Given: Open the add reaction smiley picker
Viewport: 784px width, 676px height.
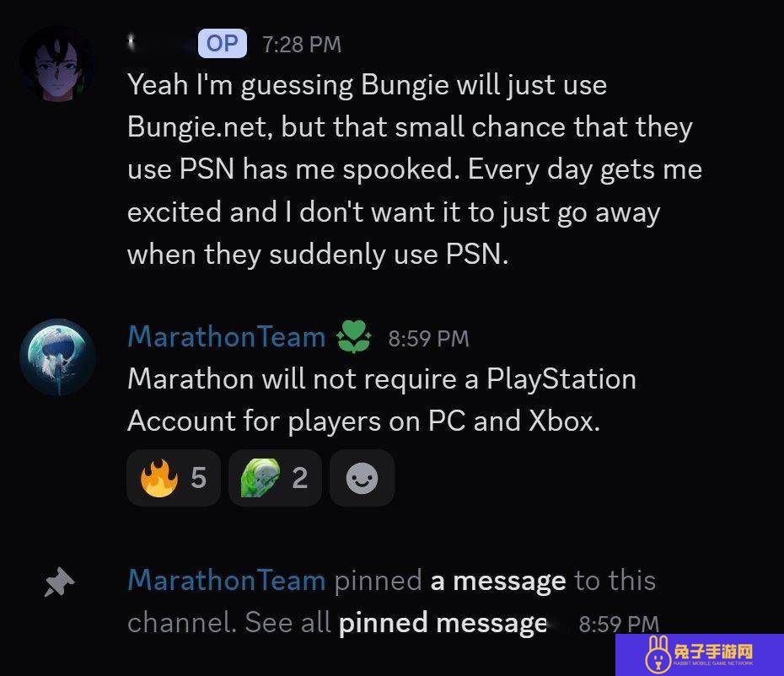Looking at the screenshot, I should 362,478.
